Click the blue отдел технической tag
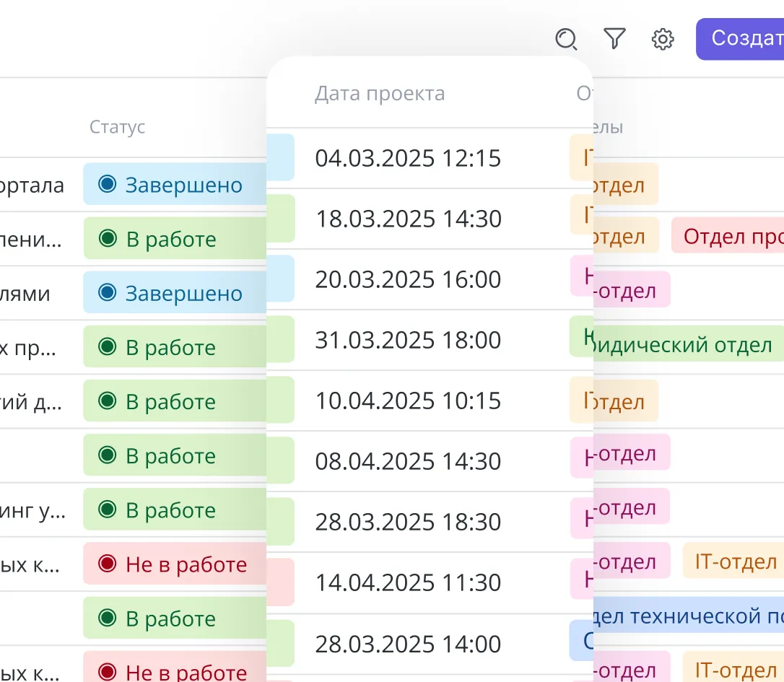The image size is (784, 682). pos(686,616)
